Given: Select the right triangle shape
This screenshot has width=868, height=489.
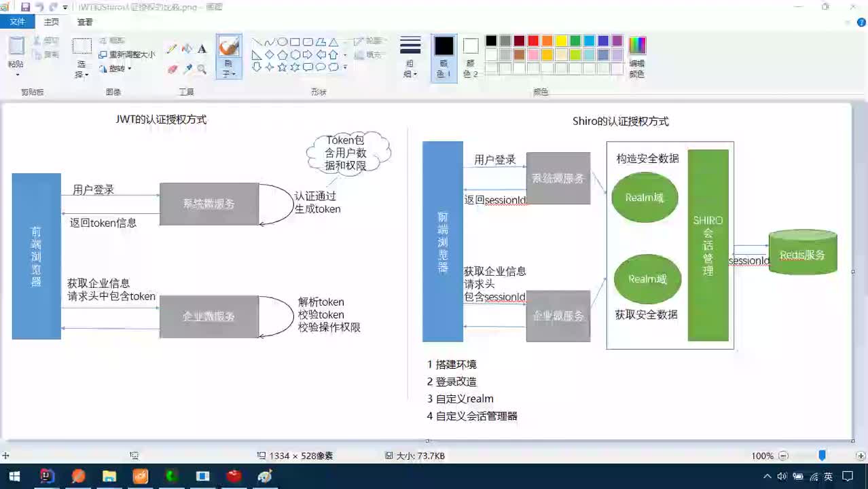Looking at the screenshot, I should tap(257, 54).
